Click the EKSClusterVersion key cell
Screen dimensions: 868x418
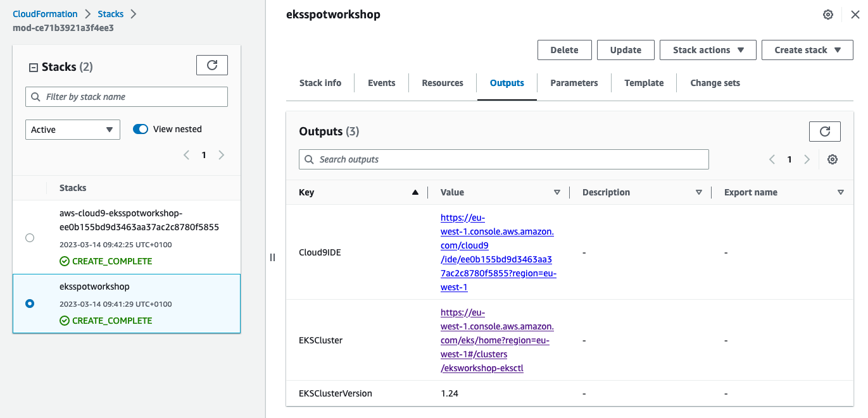coord(336,393)
